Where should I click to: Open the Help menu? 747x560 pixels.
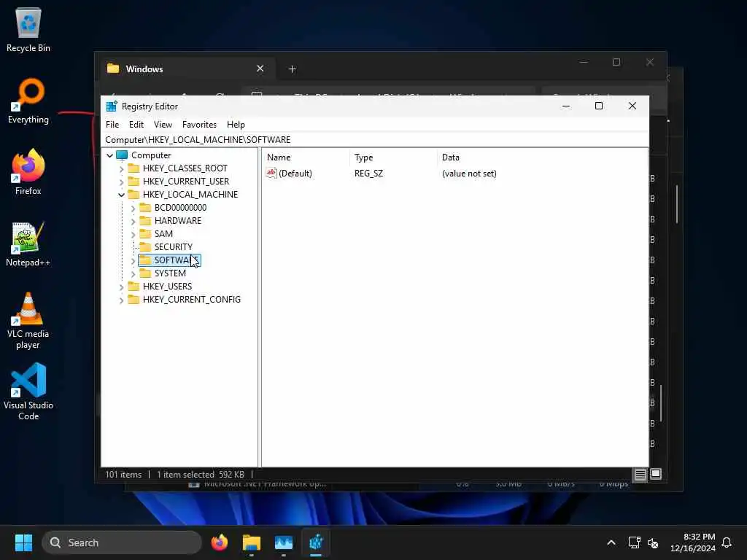236,124
